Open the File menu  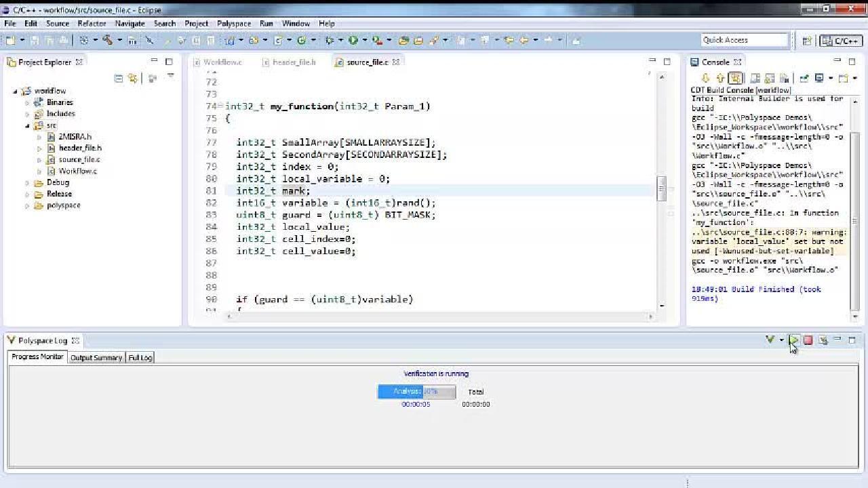click(10, 23)
